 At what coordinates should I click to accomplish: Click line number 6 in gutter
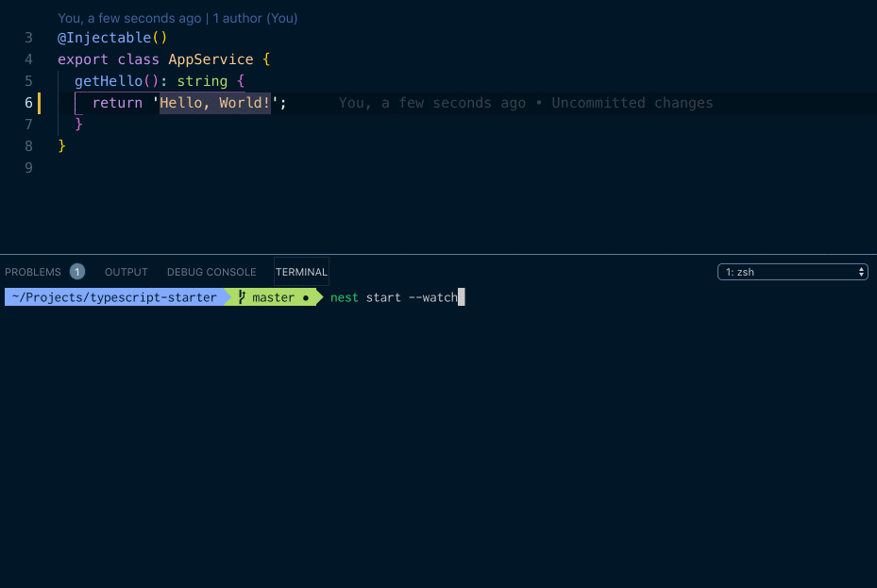28,104
